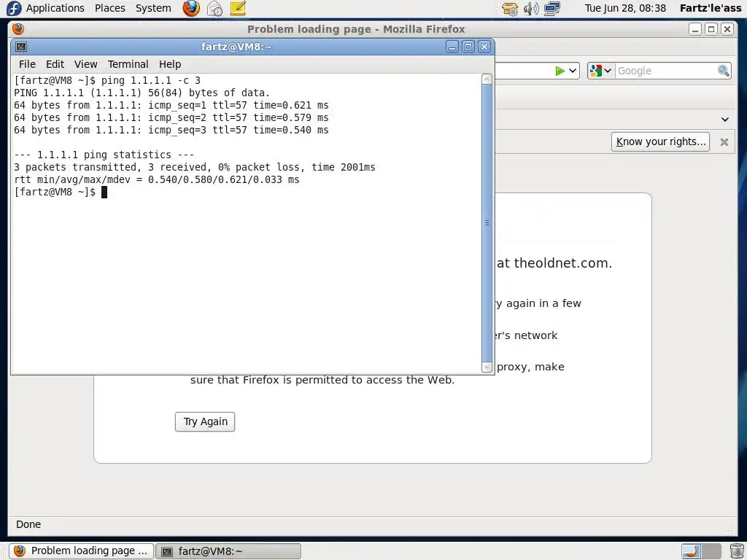747x560 pixels.
Task: Click the fartz@VM8 terminal taskbar button
Action: (x=228, y=551)
